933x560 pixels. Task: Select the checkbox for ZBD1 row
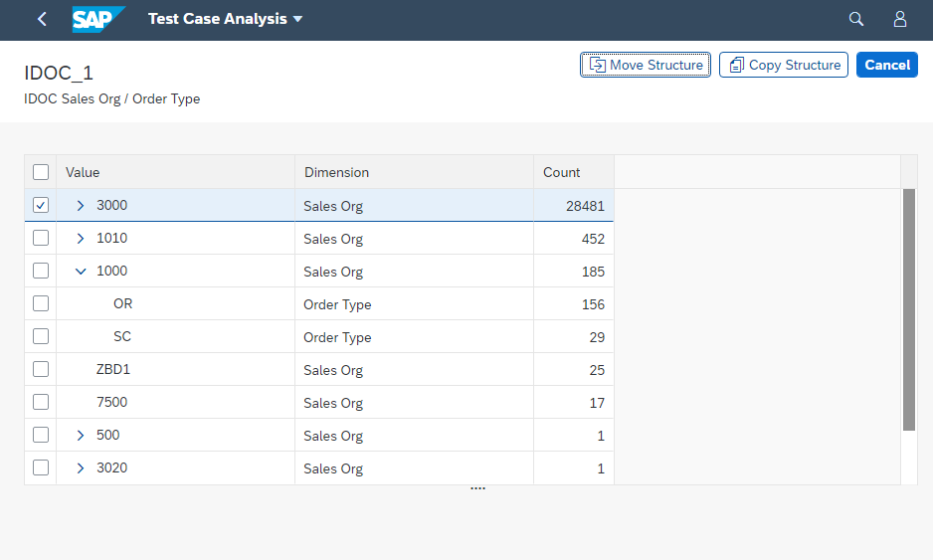pyautogui.click(x=41, y=369)
